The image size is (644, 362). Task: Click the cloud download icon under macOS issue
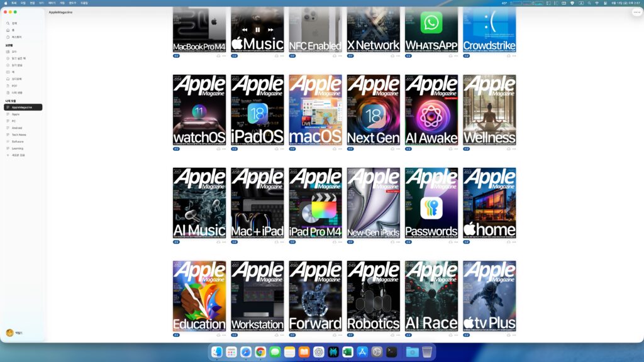[x=335, y=149]
